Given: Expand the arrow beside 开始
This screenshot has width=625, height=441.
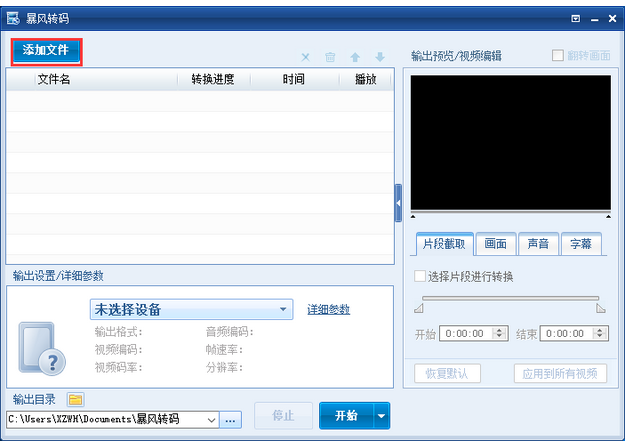Looking at the screenshot, I should pos(381,415).
